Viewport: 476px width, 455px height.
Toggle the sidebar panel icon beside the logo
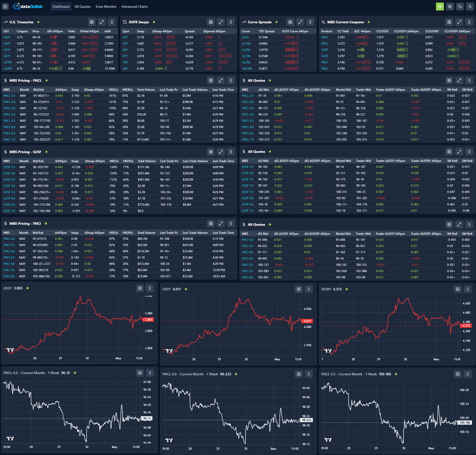click(x=6, y=6)
